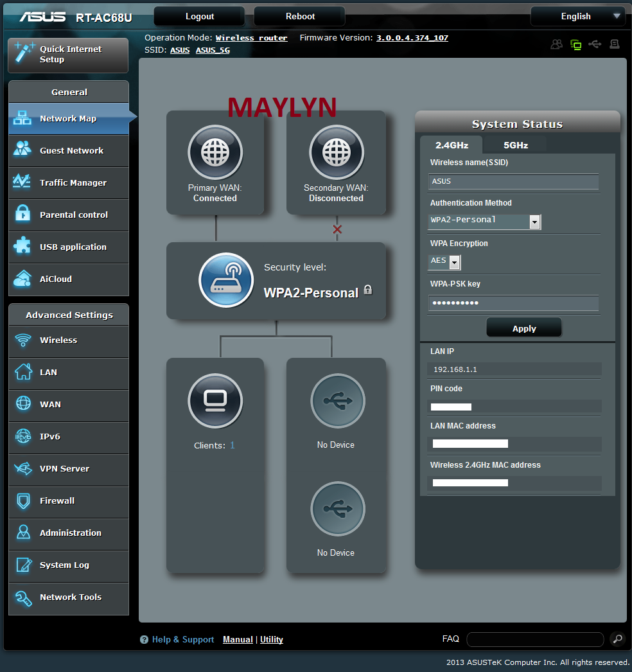Viewport: 632px width, 672px height.
Task: Click the FAQ search input box
Action: coord(534,639)
